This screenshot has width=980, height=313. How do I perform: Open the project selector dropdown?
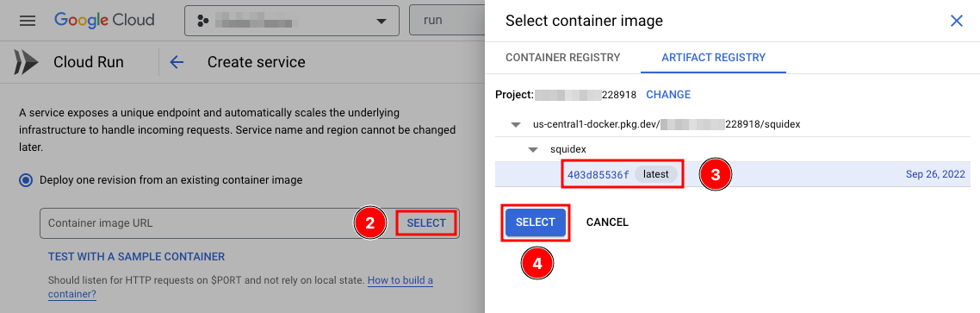(292, 21)
